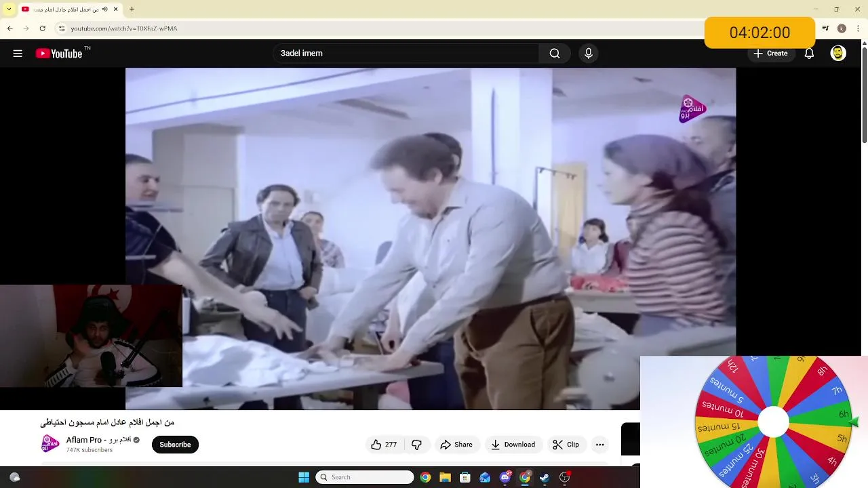Share the video
This screenshot has height=488, width=868.
(456, 445)
